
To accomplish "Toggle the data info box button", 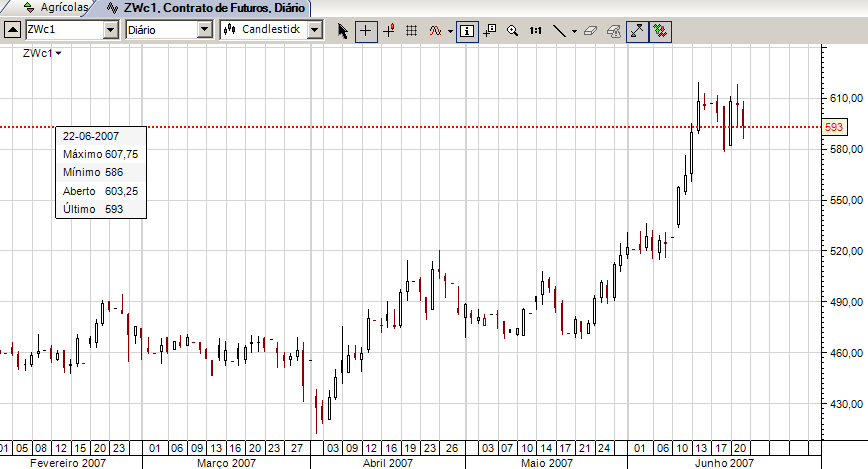I will tap(467, 31).
